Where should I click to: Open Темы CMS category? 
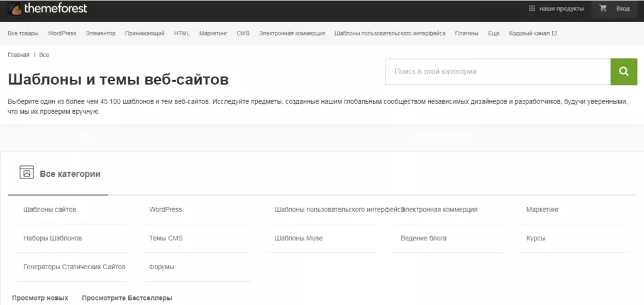166,238
